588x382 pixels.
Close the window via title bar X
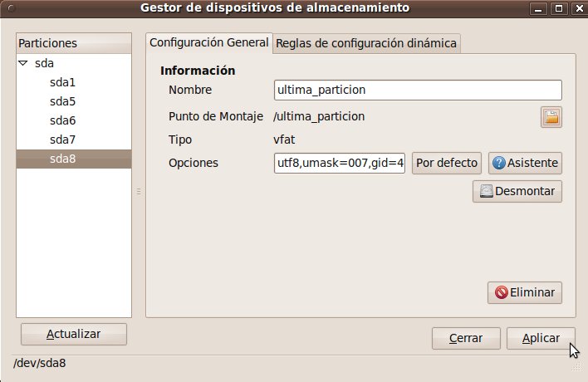pyautogui.click(x=580, y=8)
